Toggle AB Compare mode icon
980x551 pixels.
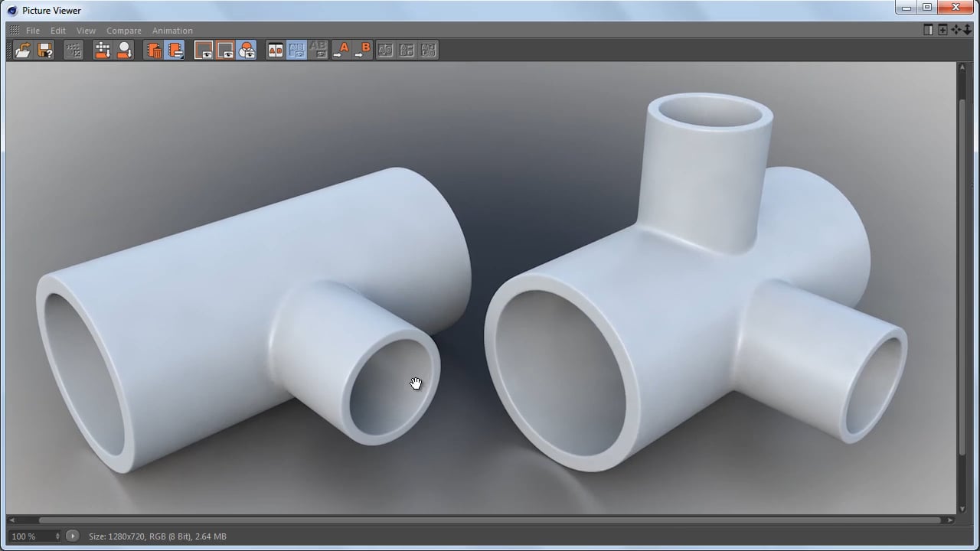pos(275,51)
